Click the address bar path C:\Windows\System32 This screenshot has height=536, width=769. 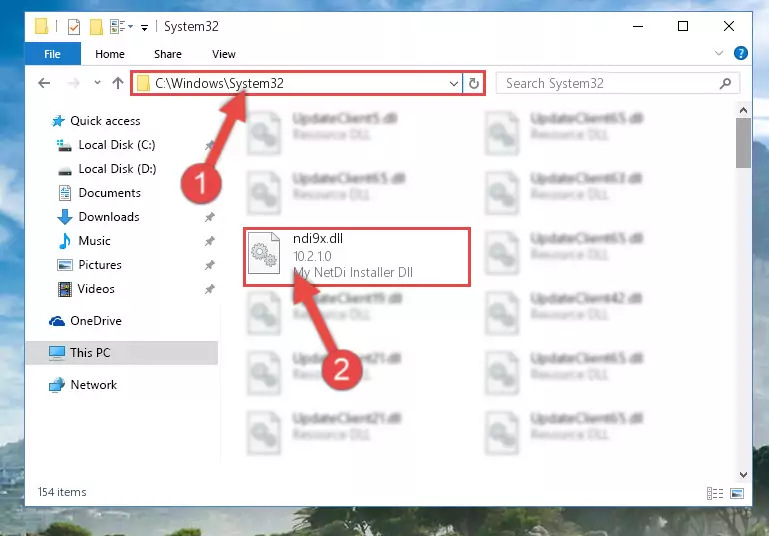click(x=219, y=83)
